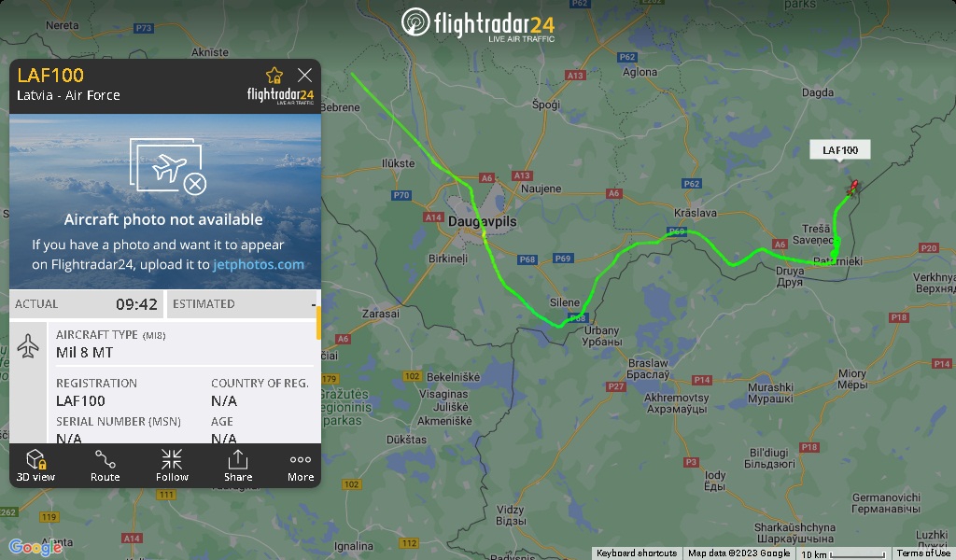Open the Keyboard shortcuts link

coord(637,553)
